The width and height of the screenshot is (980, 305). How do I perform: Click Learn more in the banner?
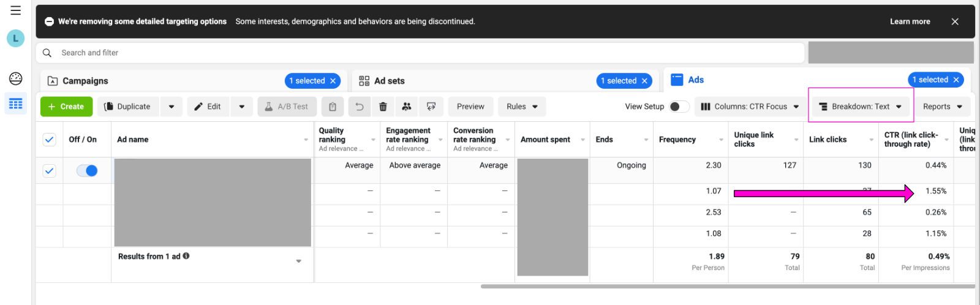tap(910, 21)
